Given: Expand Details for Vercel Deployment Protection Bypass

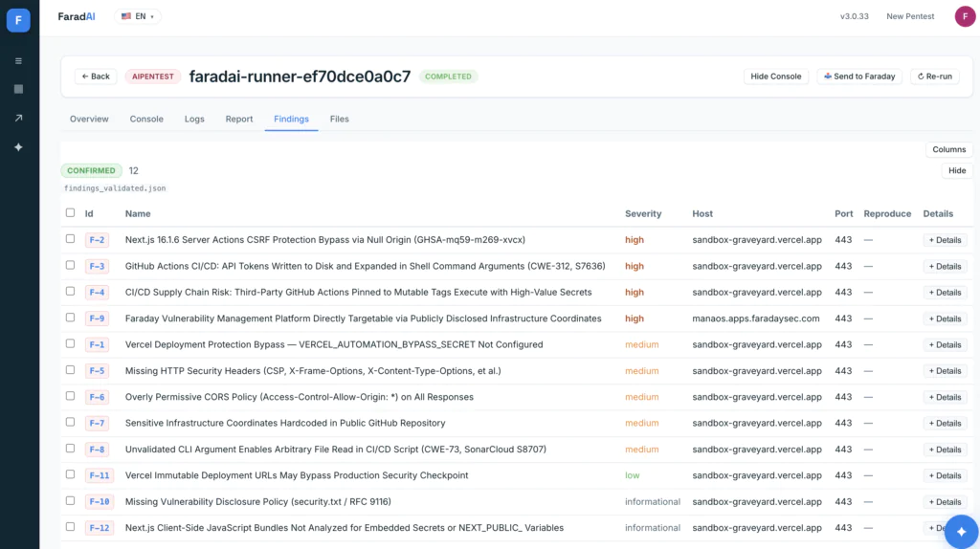Looking at the screenshot, I should coord(945,345).
